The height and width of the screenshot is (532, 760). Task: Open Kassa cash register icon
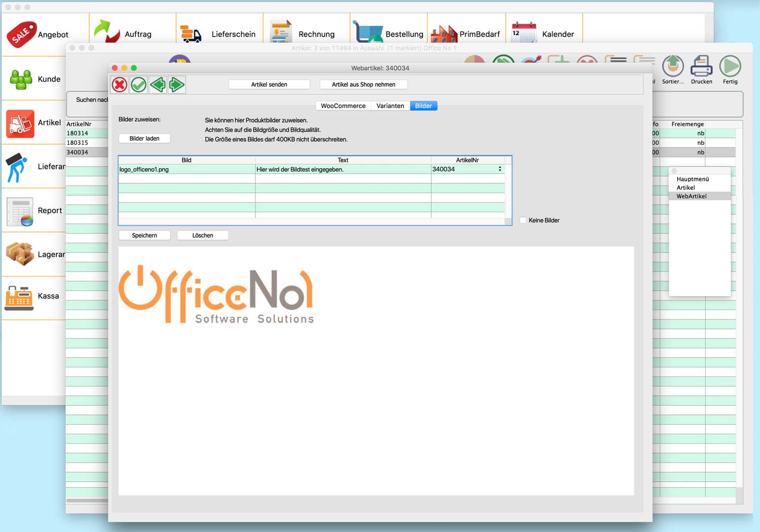(19, 297)
